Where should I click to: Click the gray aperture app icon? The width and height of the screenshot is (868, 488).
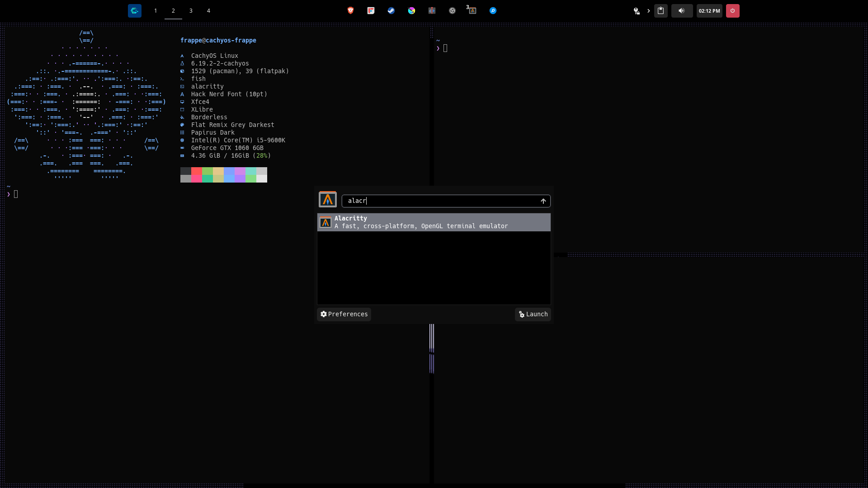click(452, 10)
